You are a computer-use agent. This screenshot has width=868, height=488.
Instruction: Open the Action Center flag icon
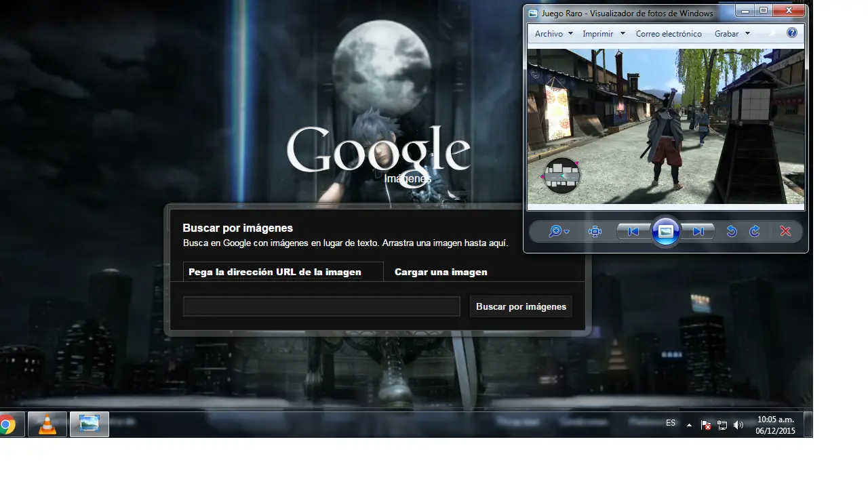pos(706,425)
